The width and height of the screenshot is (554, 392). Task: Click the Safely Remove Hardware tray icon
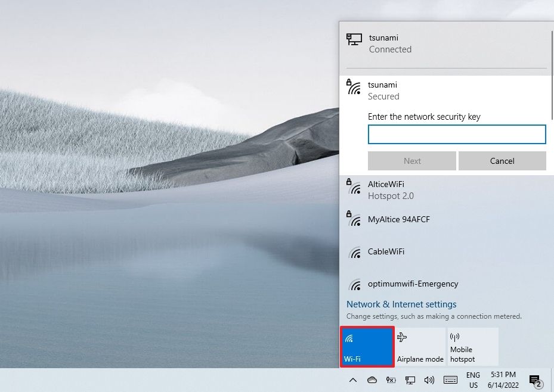point(391,380)
